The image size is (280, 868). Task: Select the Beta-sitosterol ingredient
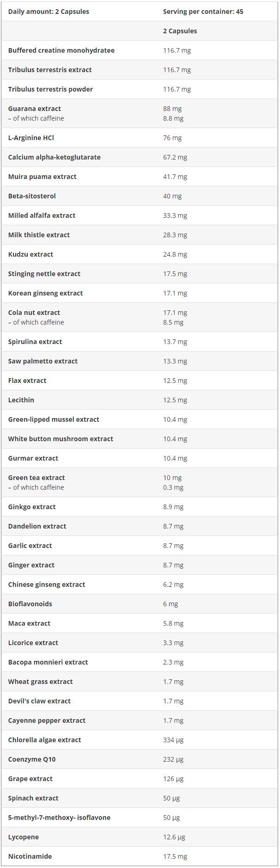click(32, 196)
